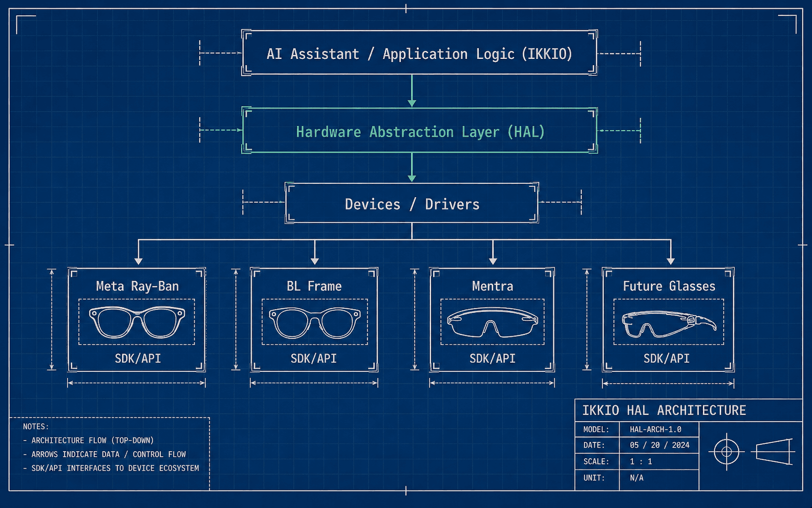Click the "HAL-ARCH-1.0" model value

pyautogui.click(x=655, y=430)
